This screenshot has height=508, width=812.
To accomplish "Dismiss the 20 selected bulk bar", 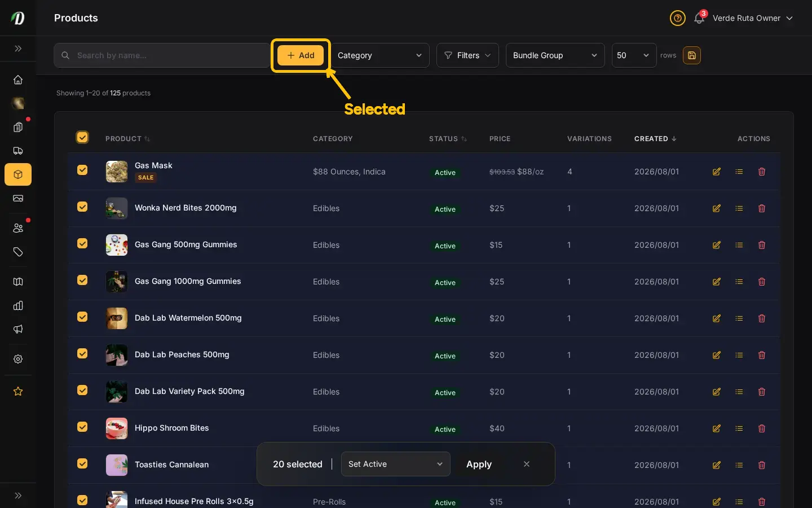I will point(527,464).
